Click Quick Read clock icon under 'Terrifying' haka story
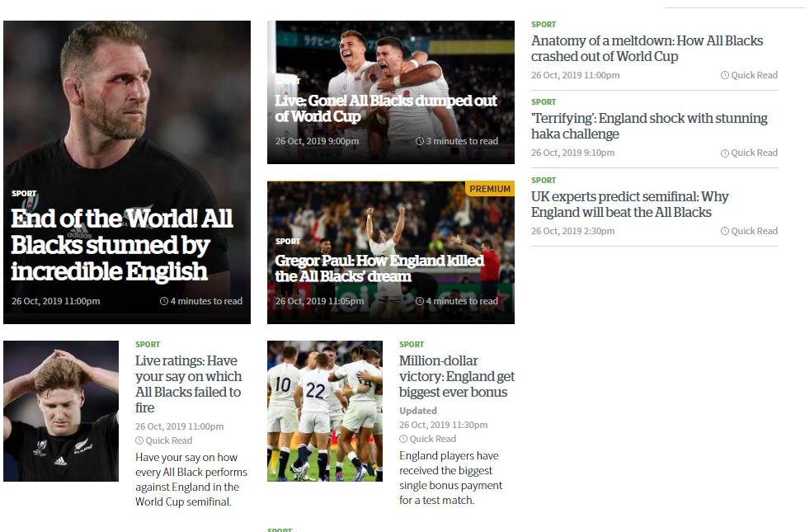 [724, 153]
